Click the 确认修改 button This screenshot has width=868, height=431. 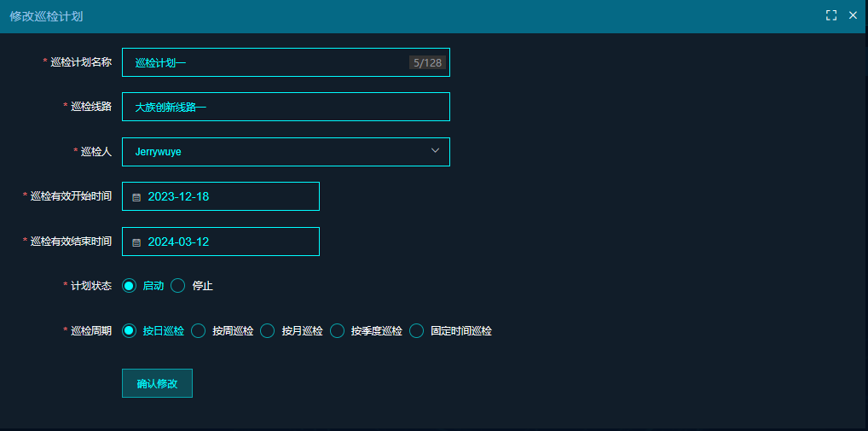pos(157,383)
